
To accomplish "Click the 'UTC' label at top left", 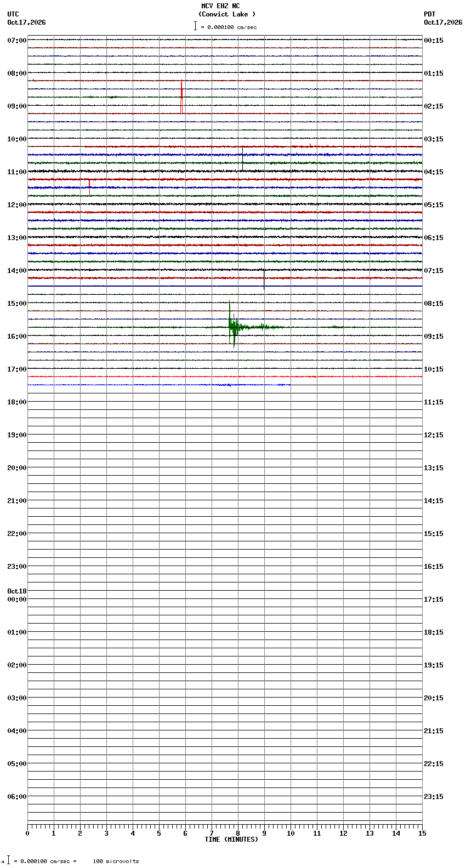I will pyautogui.click(x=13, y=14).
